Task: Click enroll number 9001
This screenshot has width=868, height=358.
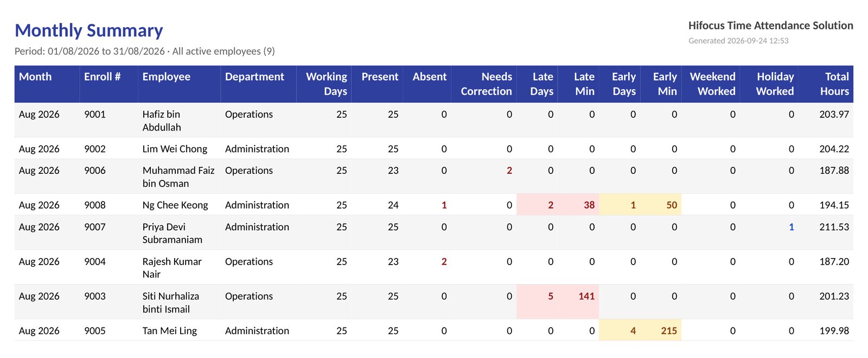Action: [95, 115]
